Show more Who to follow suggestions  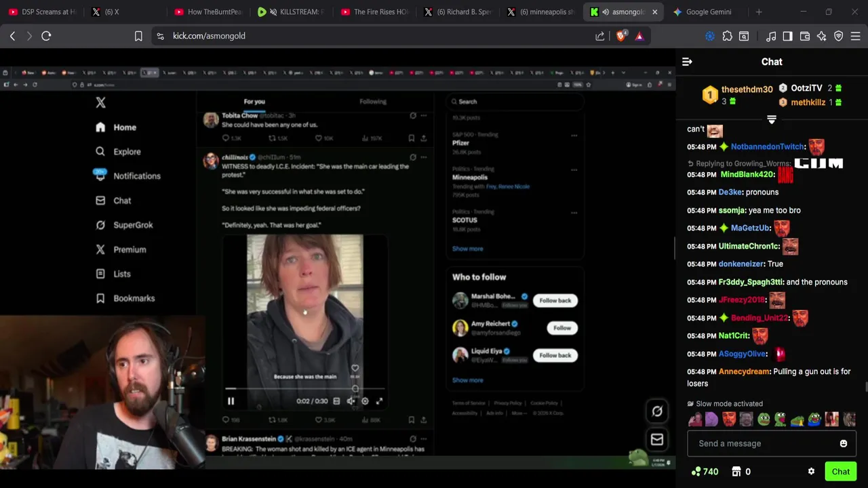468,380
